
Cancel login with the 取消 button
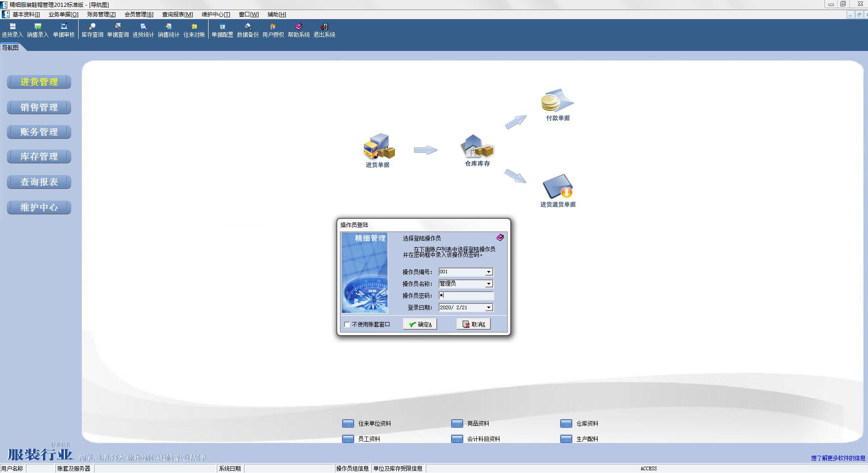pos(474,324)
